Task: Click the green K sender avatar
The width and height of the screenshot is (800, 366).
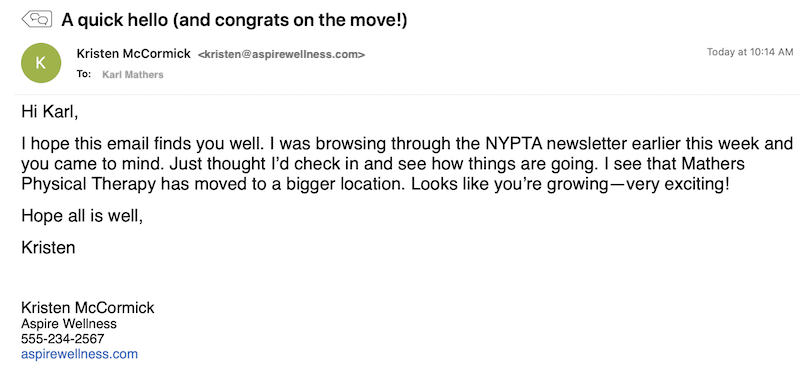Action: 41,63
